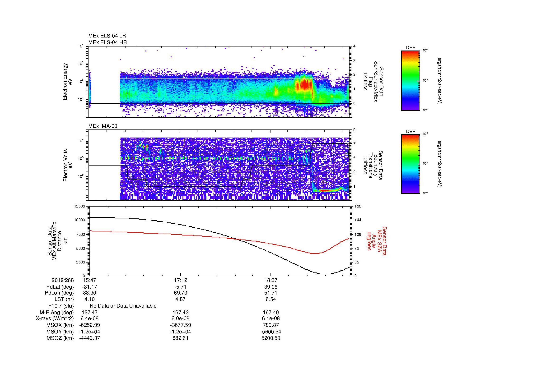Image resolution: width=555 pixels, height=392 pixels.
Task: Click the 12500 km altitude tick label
Action: (80, 206)
